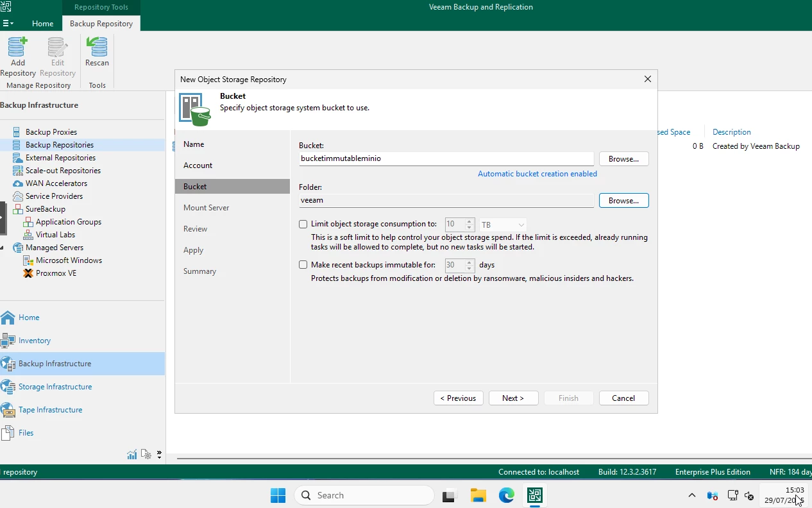Select the Mount Server wizard step
The width and height of the screenshot is (812, 508).
tap(206, 208)
